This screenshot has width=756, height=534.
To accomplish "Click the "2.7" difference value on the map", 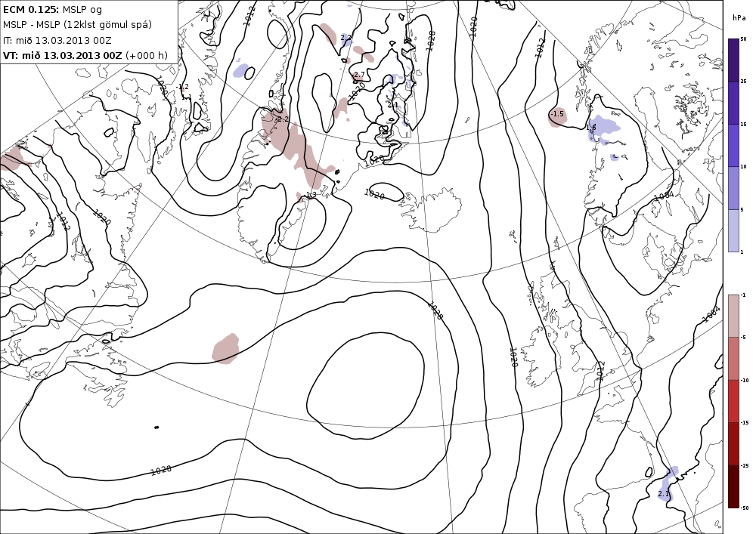I will 359,75.
